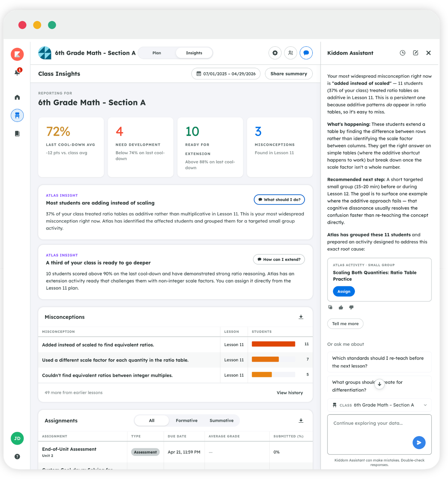The height and width of the screenshot is (479, 448).
Task: Click the orange bar showing 5 students
Action: (x=262, y=375)
